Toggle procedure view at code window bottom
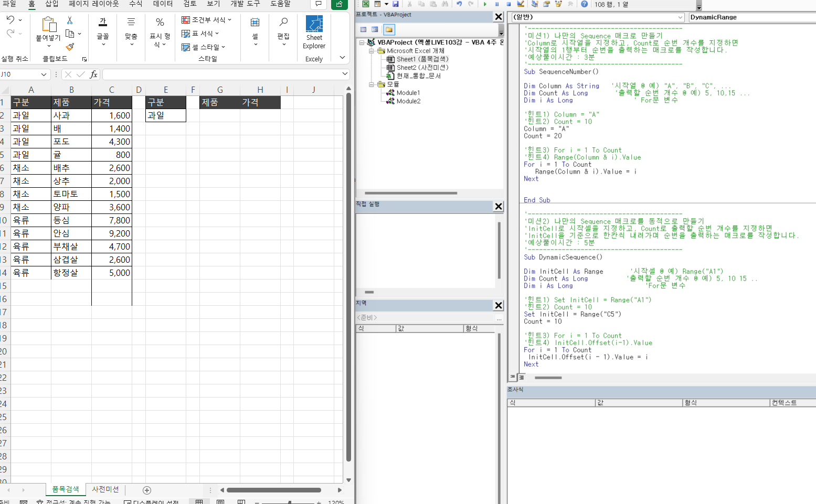 pos(513,377)
